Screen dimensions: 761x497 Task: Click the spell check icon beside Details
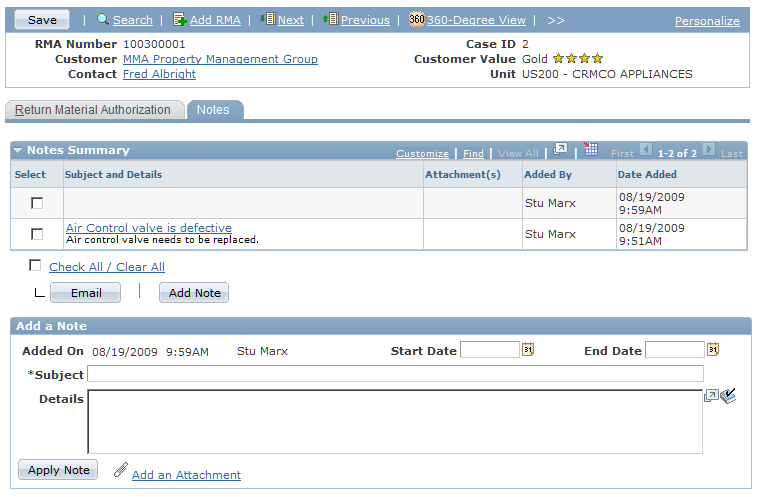coord(728,396)
